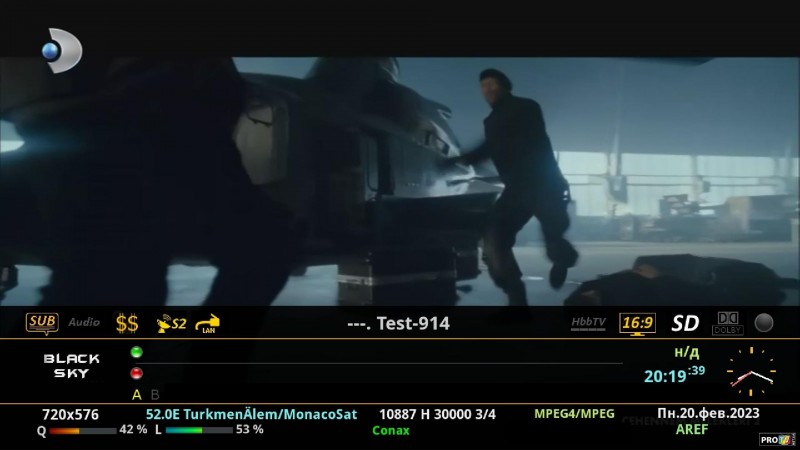The image size is (800, 450).
Task: Click the Audio indicator icon
Action: (84, 323)
